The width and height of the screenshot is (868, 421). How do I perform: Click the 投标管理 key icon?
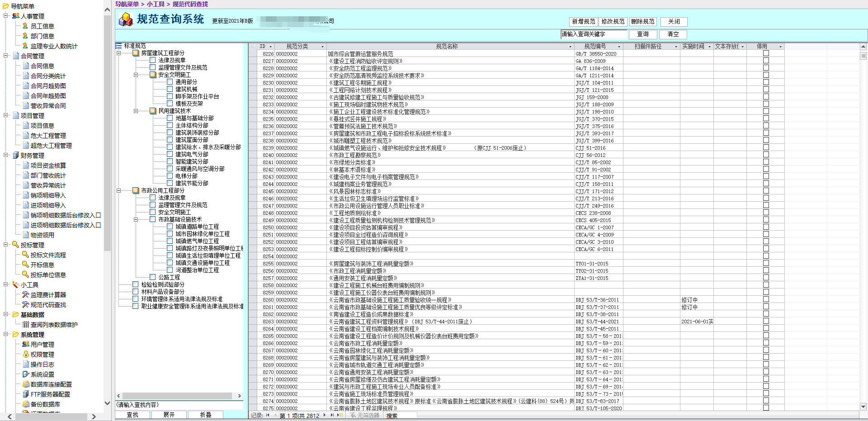[x=16, y=245]
